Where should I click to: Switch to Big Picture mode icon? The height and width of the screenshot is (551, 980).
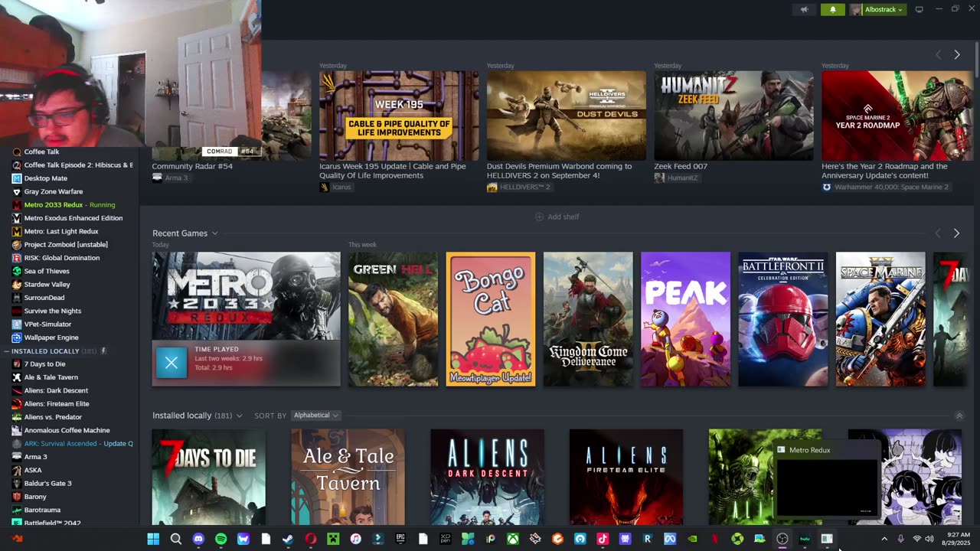pyautogui.click(x=920, y=9)
